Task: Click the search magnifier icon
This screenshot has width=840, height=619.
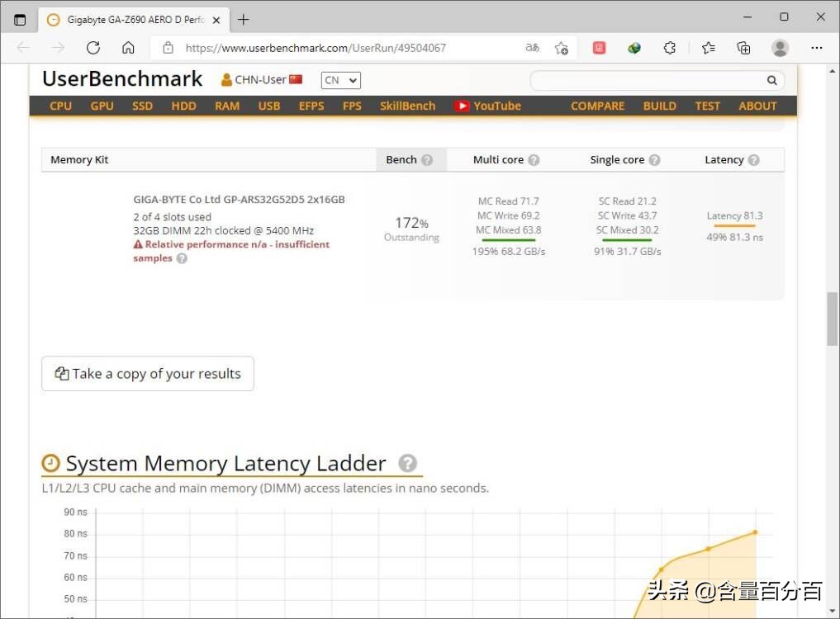Action: [771, 80]
